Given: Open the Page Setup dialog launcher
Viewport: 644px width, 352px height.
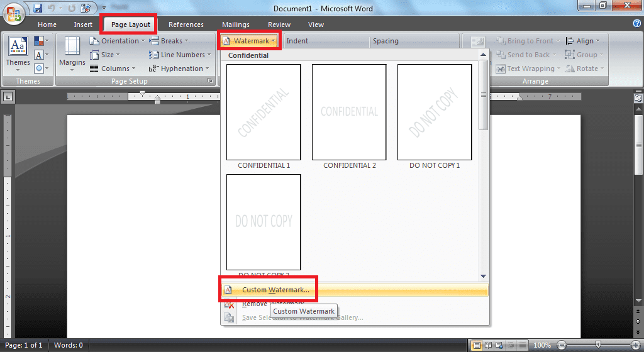Looking at the screenshot, I should (x=210, y=81).
